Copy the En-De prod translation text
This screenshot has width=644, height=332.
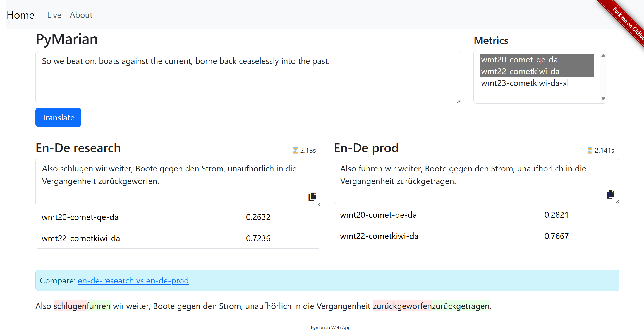pos(611,194)
